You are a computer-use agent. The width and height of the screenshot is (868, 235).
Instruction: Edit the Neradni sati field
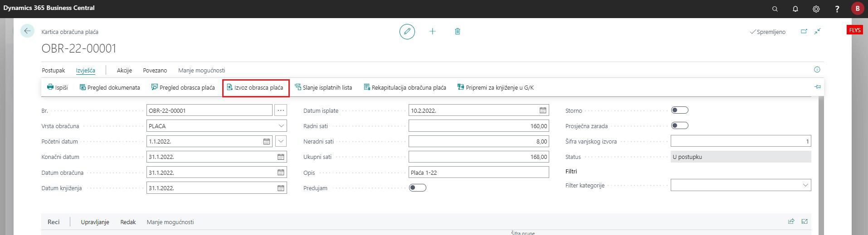click(478, 141)
